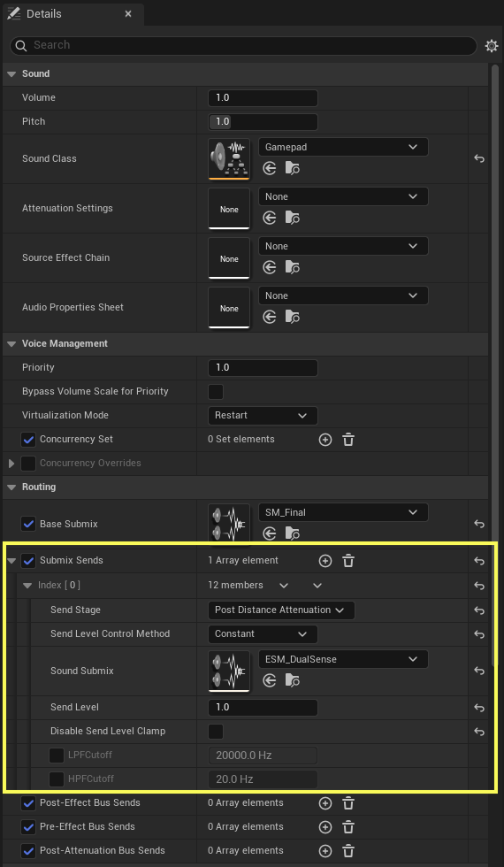
Task: Remove all Submix Sends elements with trash icon
Action: 348,561
